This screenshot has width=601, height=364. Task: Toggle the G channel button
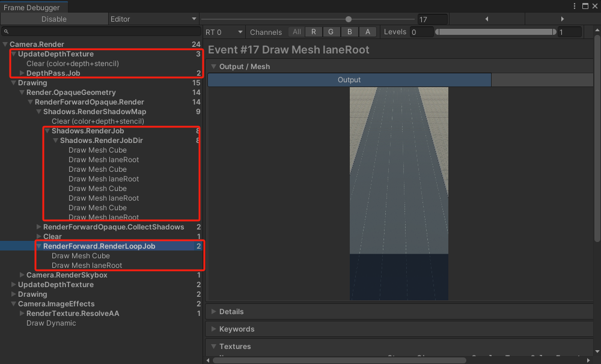(x=331, y=32)
